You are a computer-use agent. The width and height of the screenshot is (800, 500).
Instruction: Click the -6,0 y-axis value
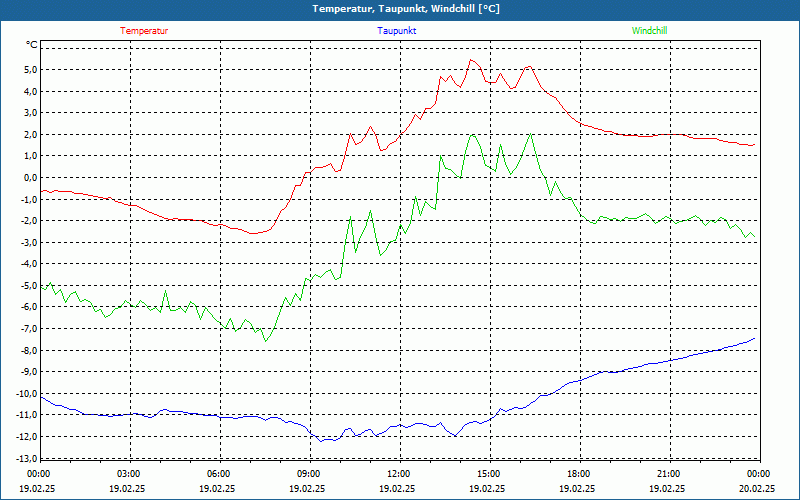tap(28, 307)
